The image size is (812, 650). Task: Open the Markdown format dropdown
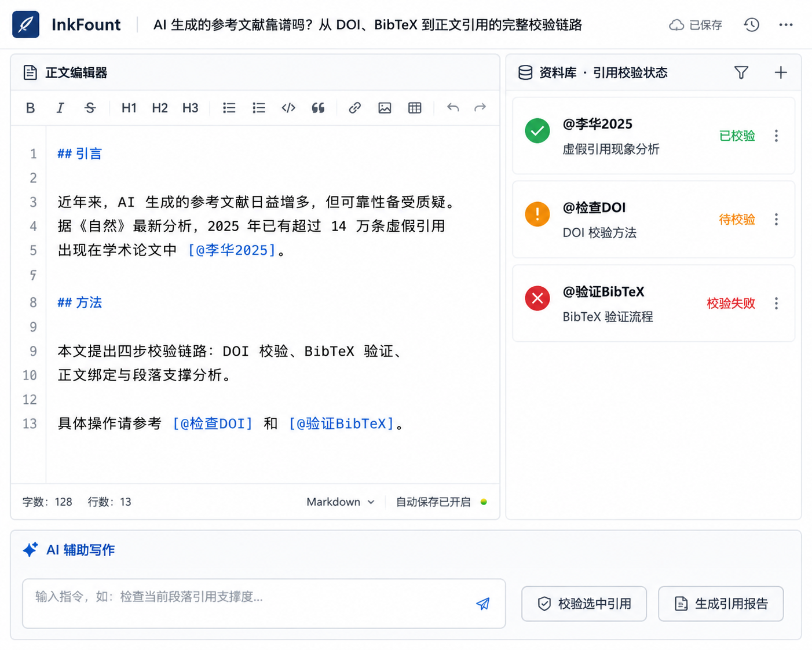pos(341,502)
